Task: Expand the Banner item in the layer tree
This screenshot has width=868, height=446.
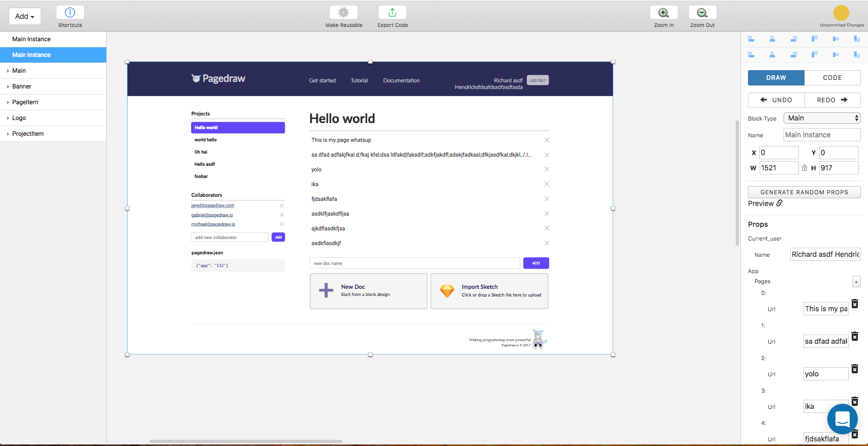Action: pos(8,87)
